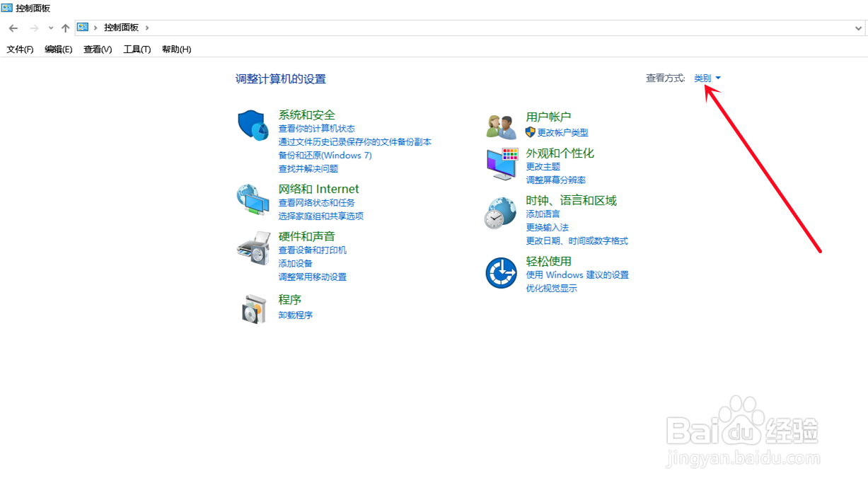The width and height of the screenshot is (868, 488).
Task: Click 查看网络状态和任务 link
Action: 317,203
